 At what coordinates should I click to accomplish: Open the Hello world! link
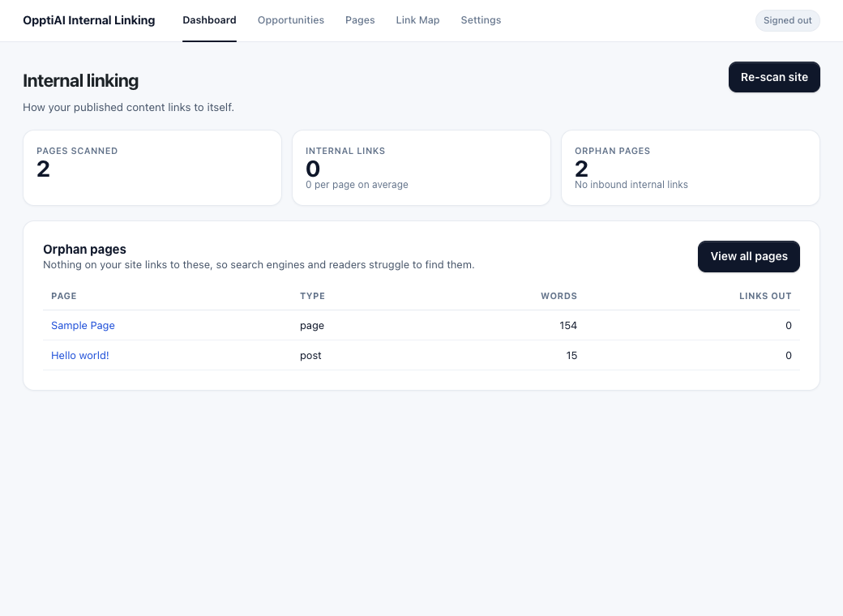point(80,355)
